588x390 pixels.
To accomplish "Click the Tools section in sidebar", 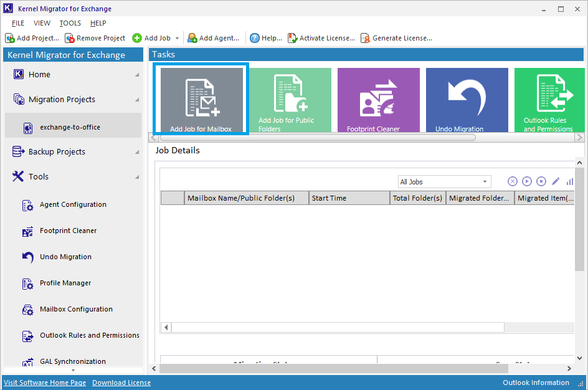I will [x=39, y=177].
